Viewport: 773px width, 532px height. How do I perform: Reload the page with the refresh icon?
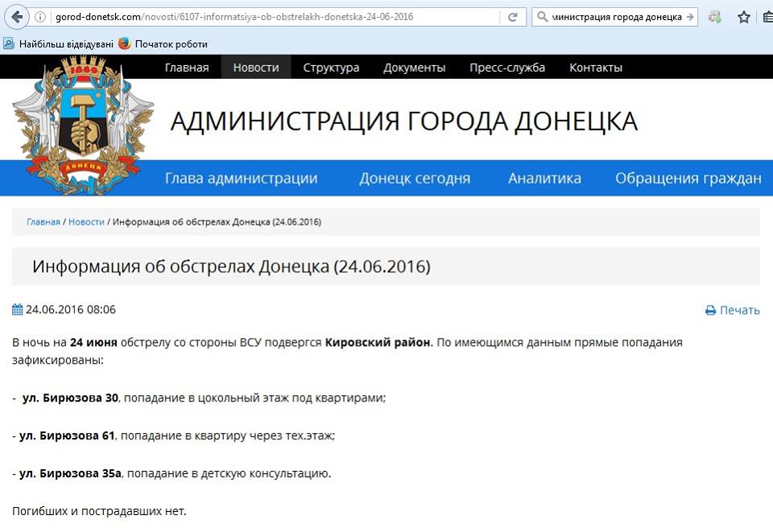[x=512, y=17]
